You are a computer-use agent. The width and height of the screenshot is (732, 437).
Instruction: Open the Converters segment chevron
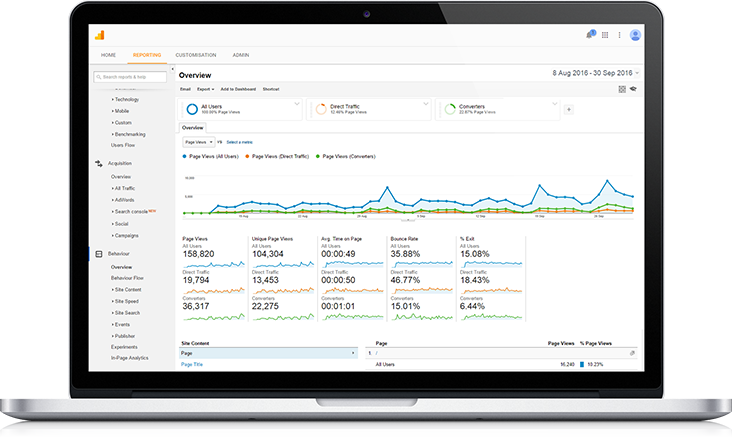click(555, 104)
